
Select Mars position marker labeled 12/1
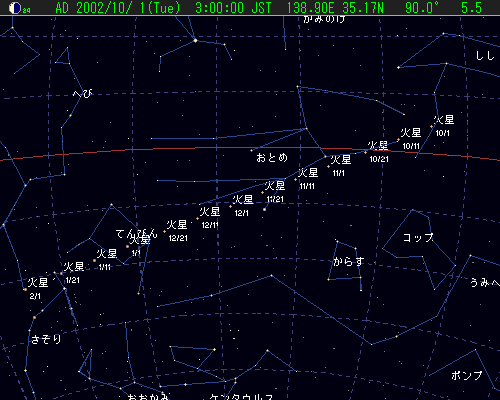coord(230,206)
